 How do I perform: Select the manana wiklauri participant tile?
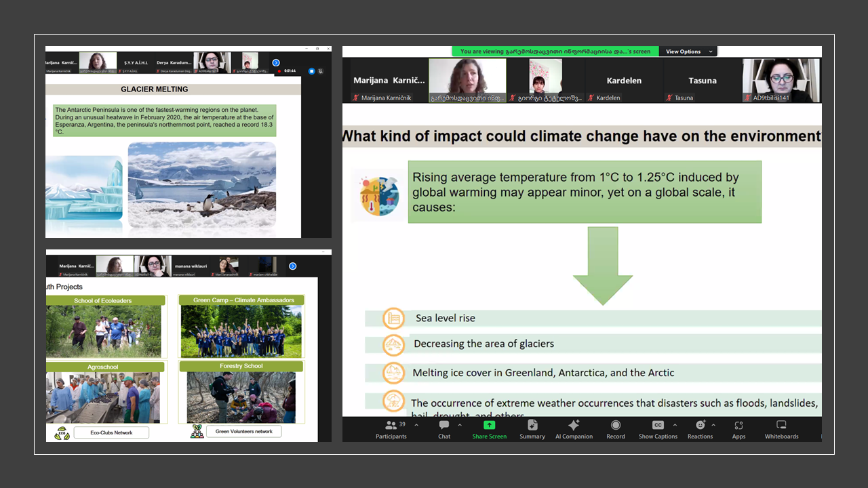(191, 266)
